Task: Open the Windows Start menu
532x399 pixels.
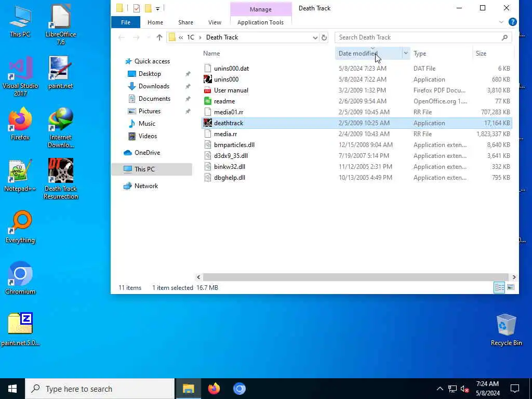Action: [x=12, y=389]
